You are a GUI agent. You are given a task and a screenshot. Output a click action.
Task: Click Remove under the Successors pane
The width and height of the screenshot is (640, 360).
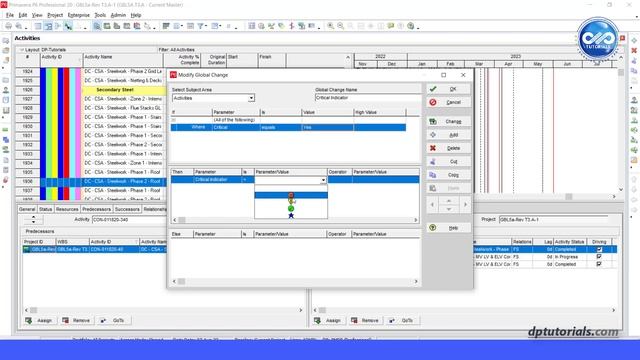coord(365,320)
